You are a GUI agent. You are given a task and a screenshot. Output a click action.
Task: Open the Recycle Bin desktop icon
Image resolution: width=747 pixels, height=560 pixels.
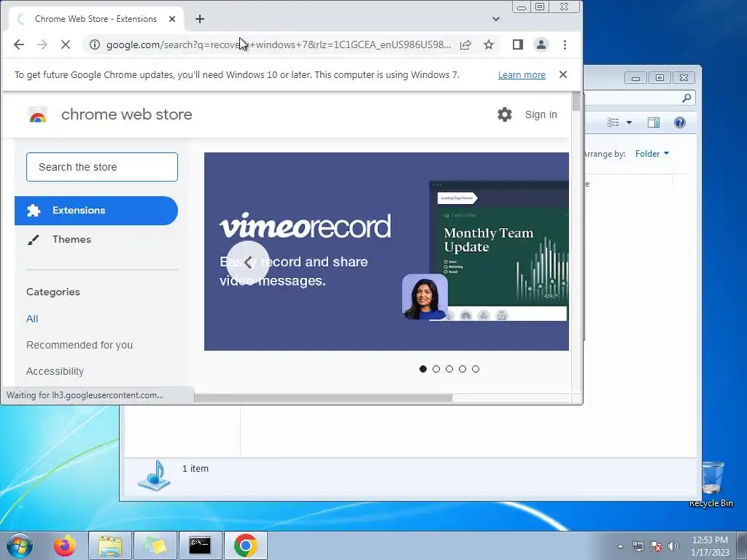tap(712, 484)
